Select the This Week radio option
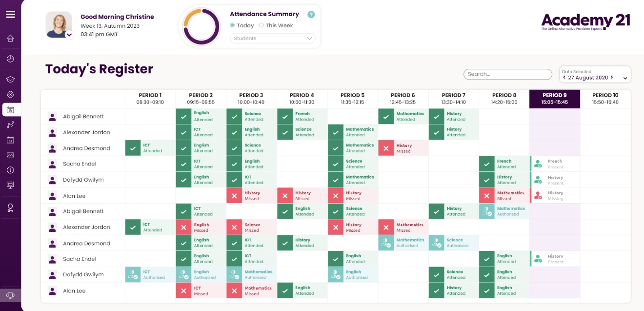 click(261, 25)
